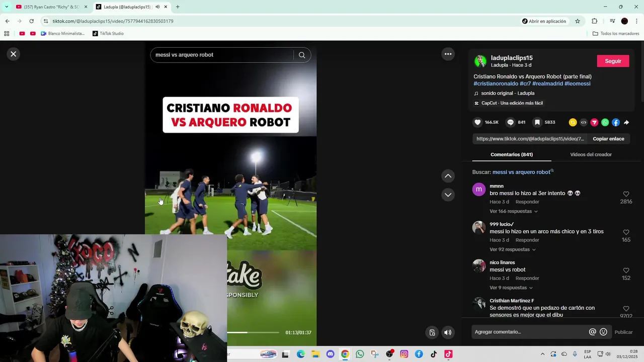Open comments via speech bubble icon
The width and height of the screenshot is (644, 362).
click(510, 122)
